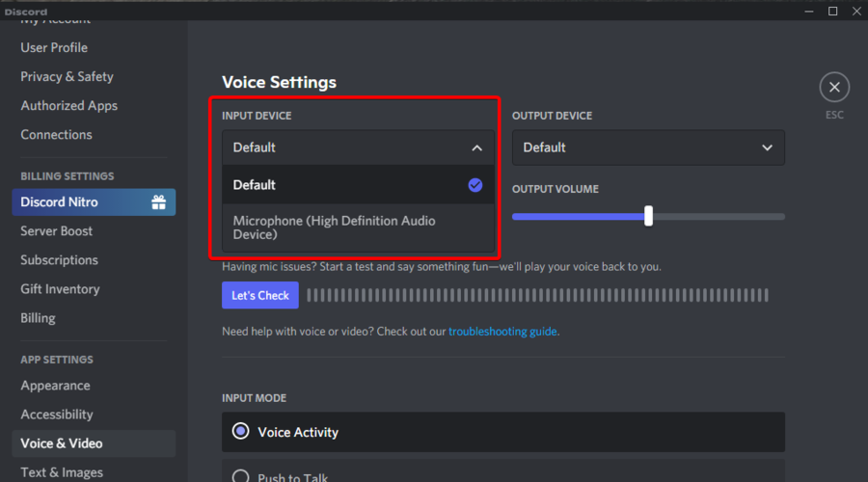Click the mic test level meter bar
The image size is (868, 482).
(537, 296)
